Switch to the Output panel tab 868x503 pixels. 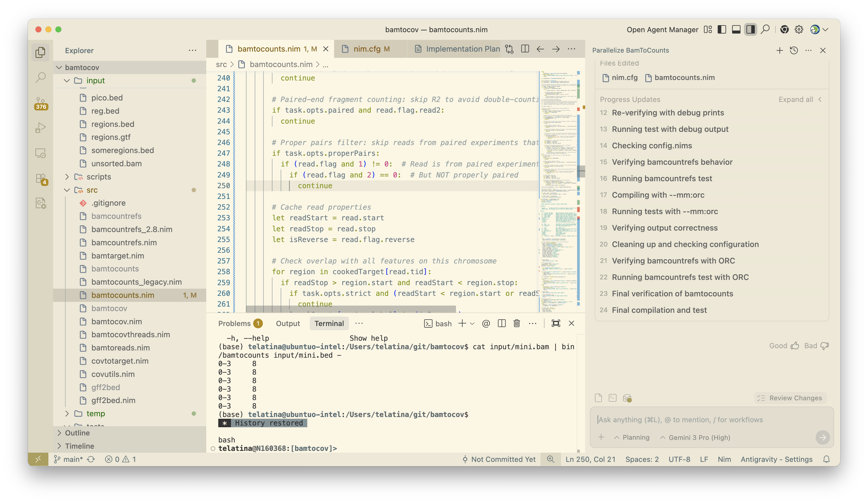coord(288,323)
